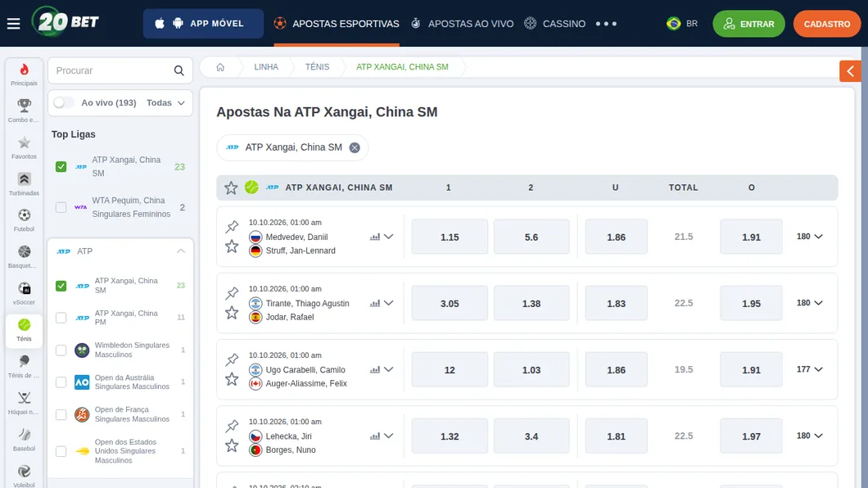868x488 pixels.
Task: Click the Procurar search field
Action: pyautogui.click(x=120, y=70)
